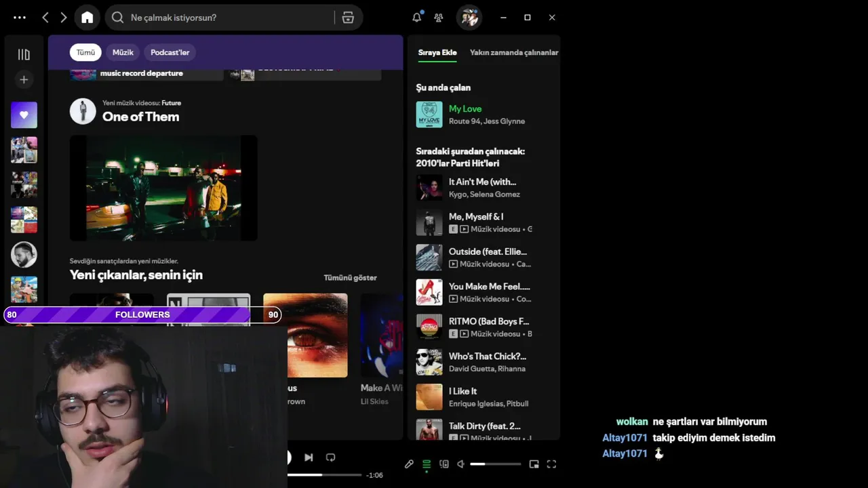
Task: Adjust the volume slider
Action: click(496, 464)
